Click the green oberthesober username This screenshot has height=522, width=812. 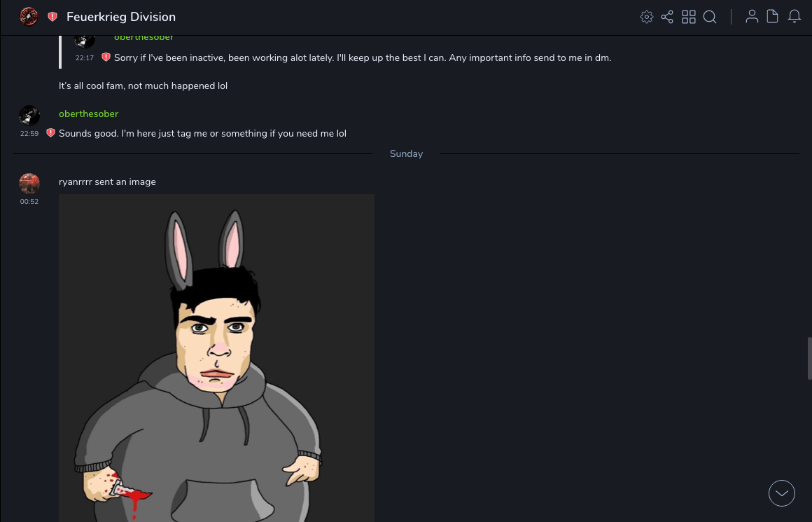click(88, 114)
